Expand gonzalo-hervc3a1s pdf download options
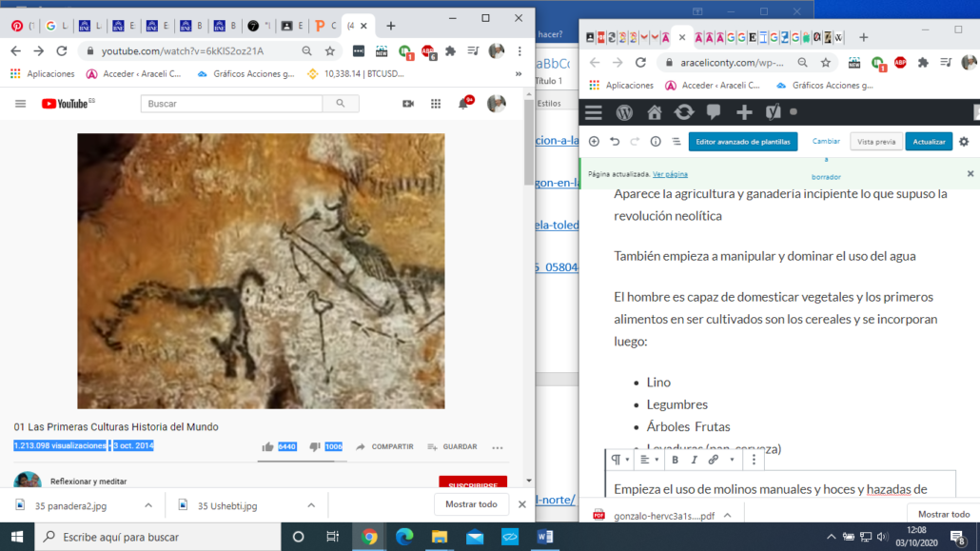The width and height of the screenshot is (980, 551). [728, 516]
